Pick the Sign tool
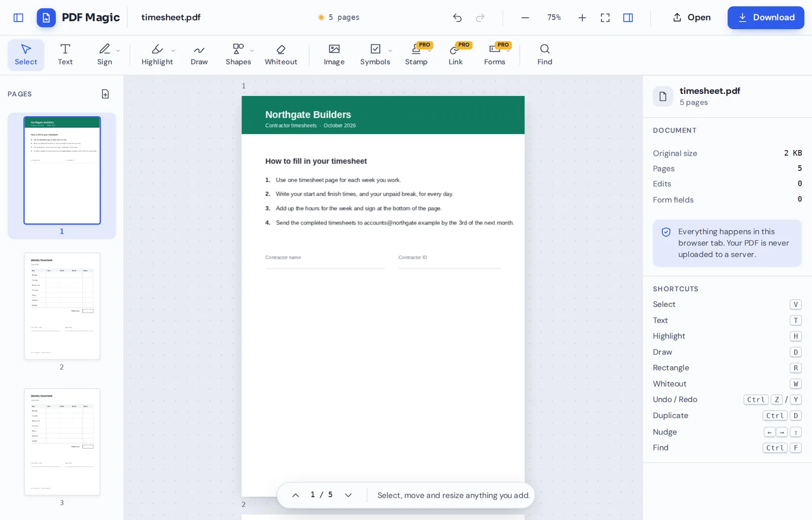Screen dimensions: 812x520 pos(105,55)
